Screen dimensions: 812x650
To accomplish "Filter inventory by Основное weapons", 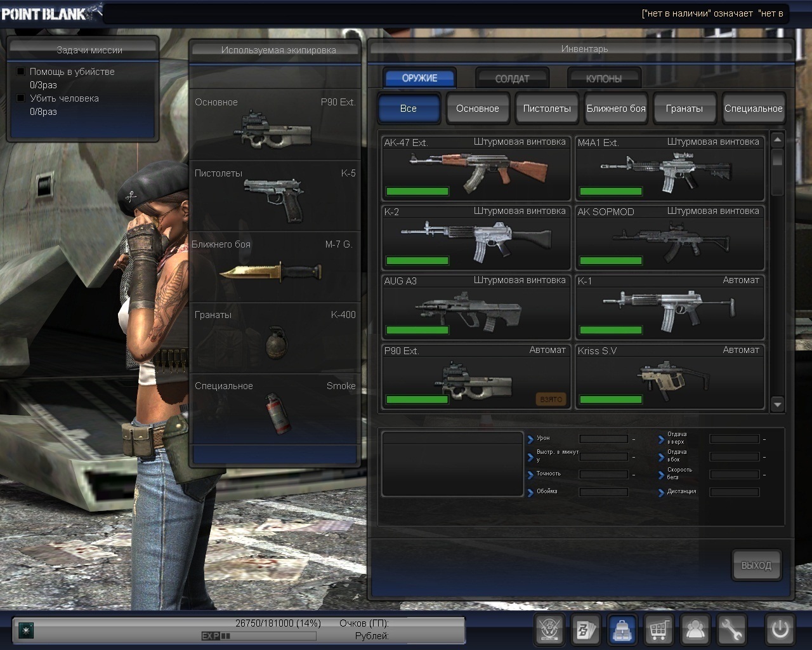I will pyautogui.click(x=477, y=108).
